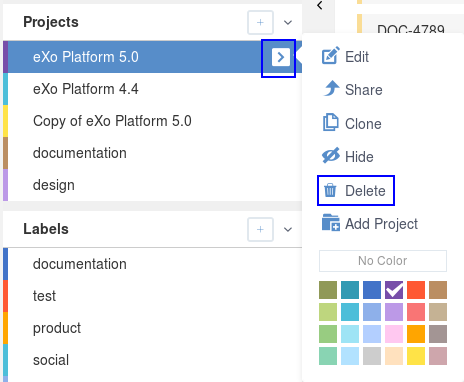
Task: Choose Add Project in the context menu
Action: (370, 224)
